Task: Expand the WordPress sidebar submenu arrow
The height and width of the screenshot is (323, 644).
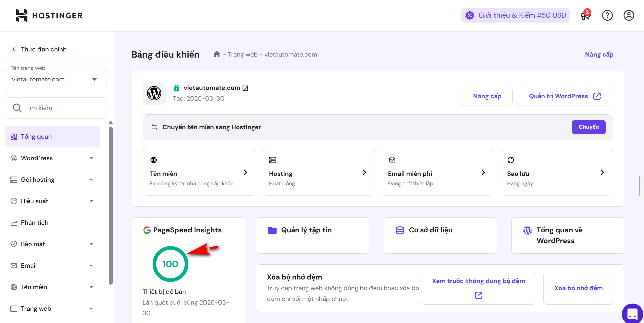Action: point(91,158)
